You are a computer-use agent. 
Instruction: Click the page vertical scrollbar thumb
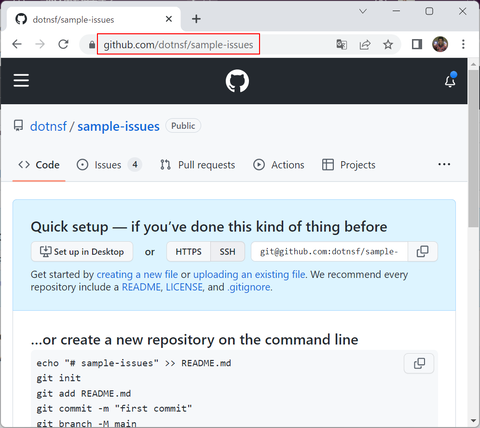point(473,148)
